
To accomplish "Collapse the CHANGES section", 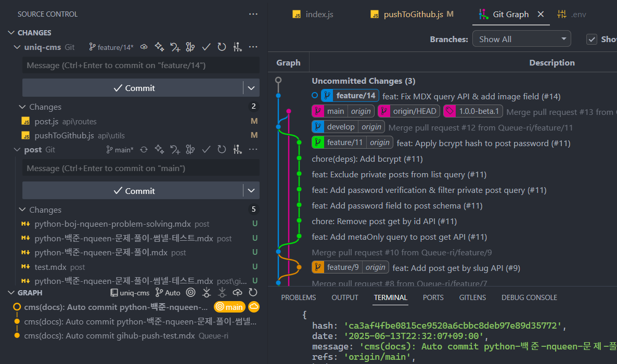I will pos(11,33).
